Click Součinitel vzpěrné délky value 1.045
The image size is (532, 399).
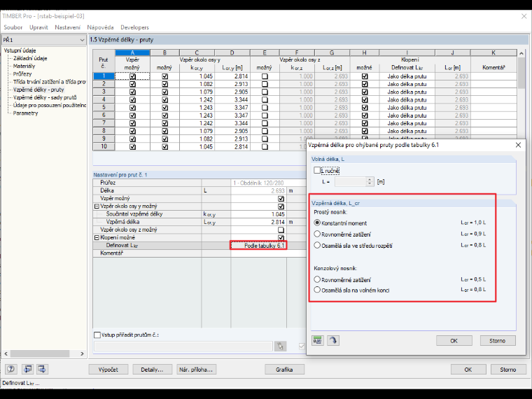(258, 214)
